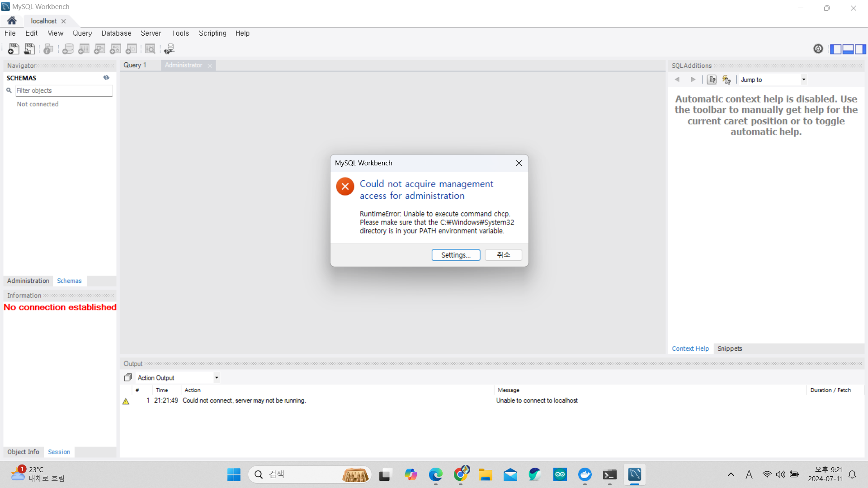Reconnect to DBMS toolbar icon
Viewport: 868px width, 488px height.
pos(169,49)
